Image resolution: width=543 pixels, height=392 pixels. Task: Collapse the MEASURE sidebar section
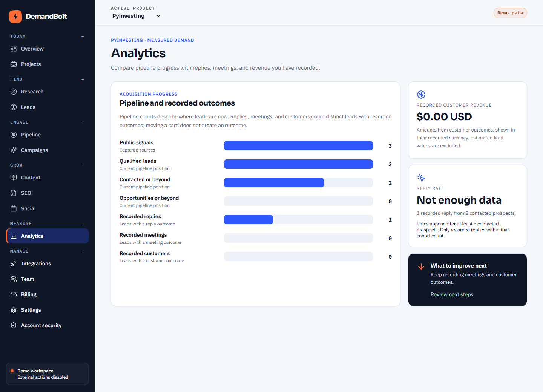[x=83, y=224]
